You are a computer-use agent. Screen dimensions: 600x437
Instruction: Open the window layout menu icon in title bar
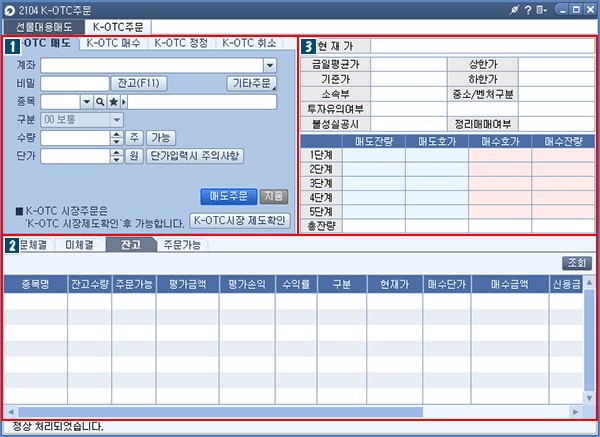[x=541, y=10]
